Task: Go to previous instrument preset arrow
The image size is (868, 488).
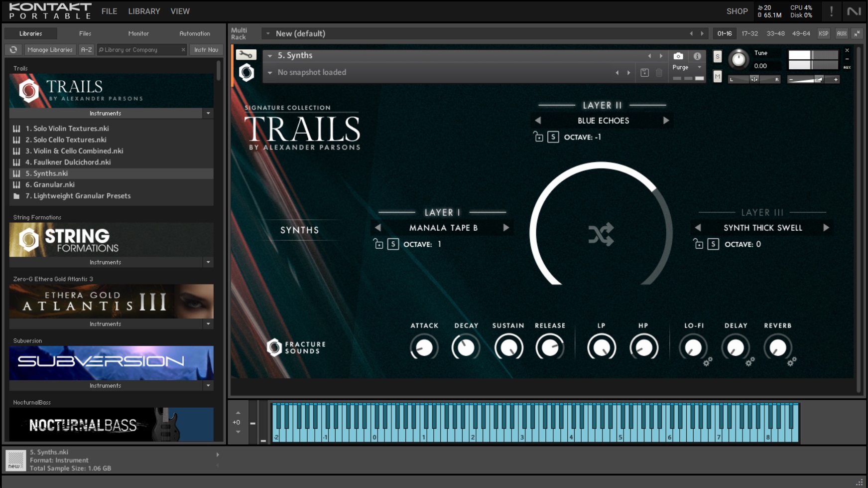Action: pos(649,56)
